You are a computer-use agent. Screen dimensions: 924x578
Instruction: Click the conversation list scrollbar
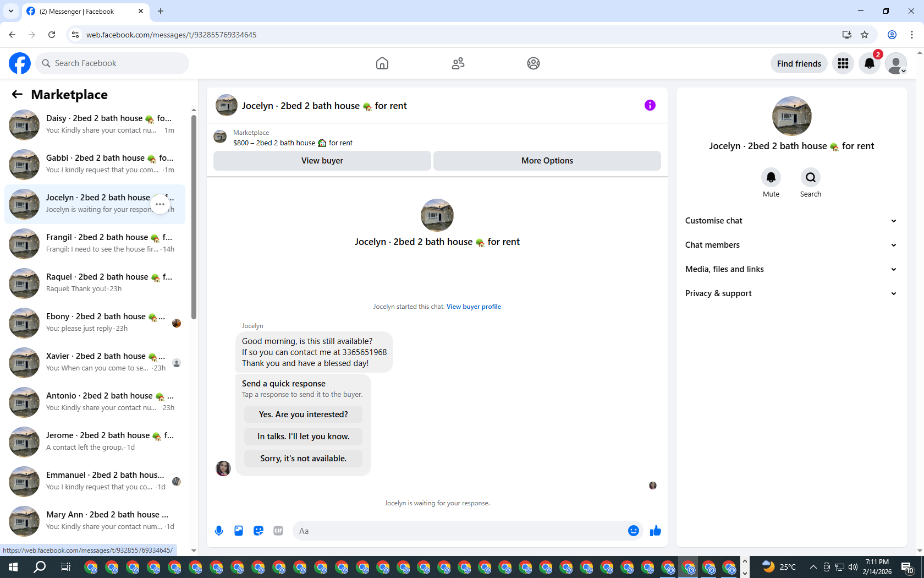194,217
